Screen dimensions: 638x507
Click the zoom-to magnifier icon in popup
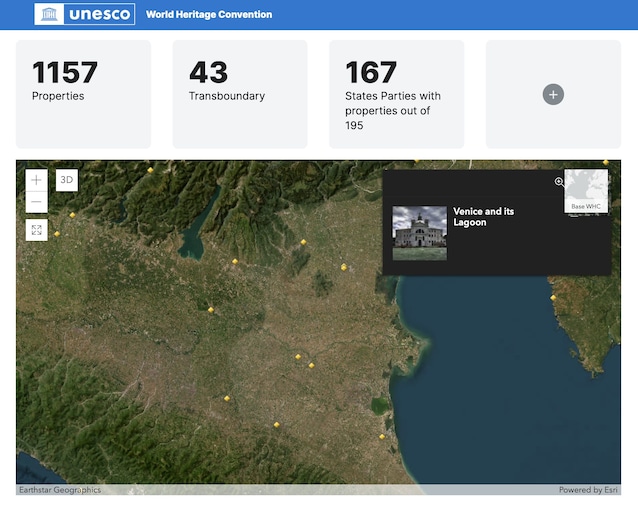pyautogui.click(x=559, y=182)
